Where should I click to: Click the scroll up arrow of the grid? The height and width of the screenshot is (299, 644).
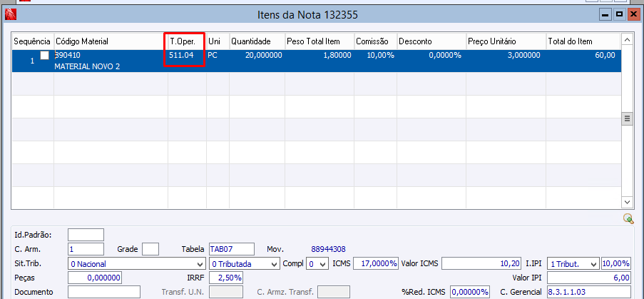point(627,39)
